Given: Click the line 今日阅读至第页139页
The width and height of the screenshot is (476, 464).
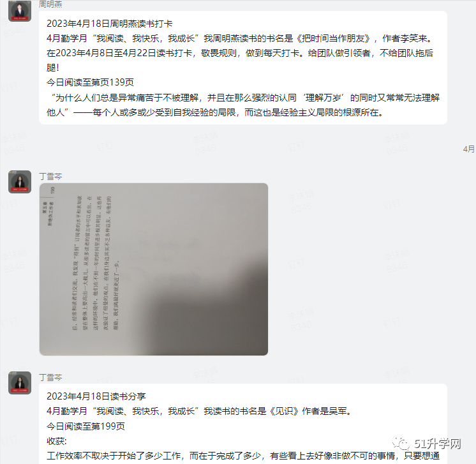Looking at the screenshot, I should pyautogui.click(x=90, y=82).
